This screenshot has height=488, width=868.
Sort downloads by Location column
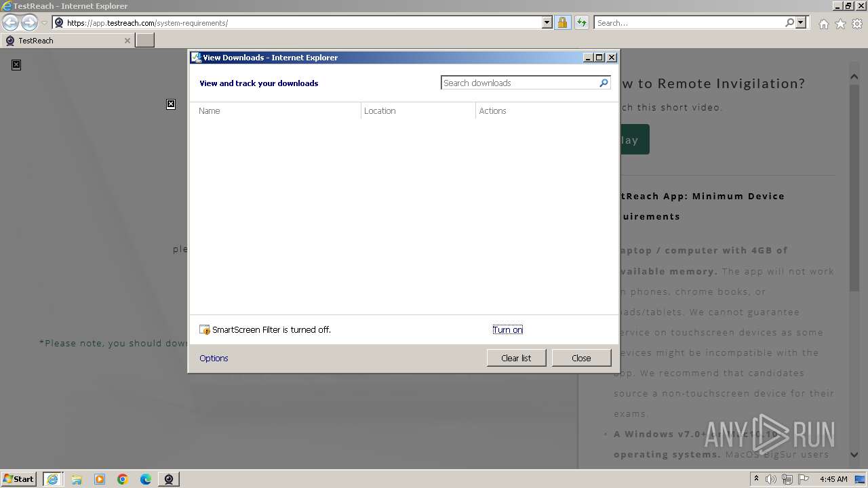[x=418, y=110]
